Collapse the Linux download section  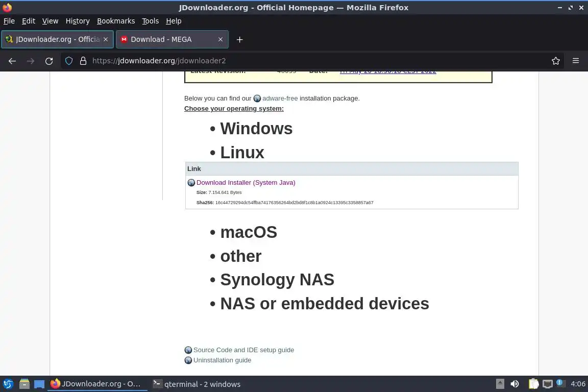click(242, 153)
